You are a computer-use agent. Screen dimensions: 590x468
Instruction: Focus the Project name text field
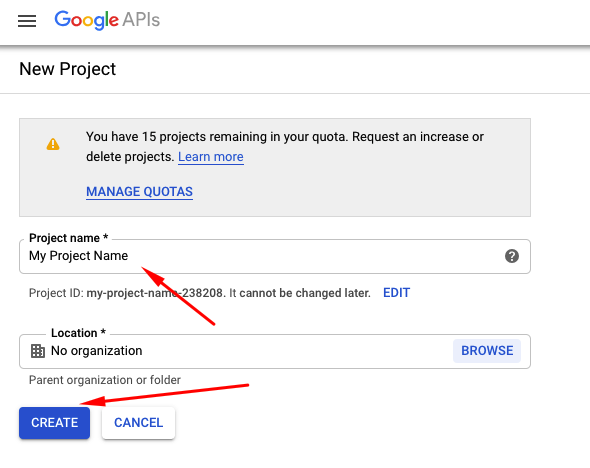coord(275,257)
